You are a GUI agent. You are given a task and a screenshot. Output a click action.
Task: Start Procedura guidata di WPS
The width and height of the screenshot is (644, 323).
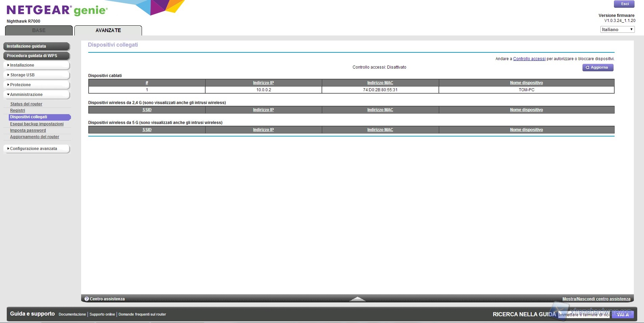coord(37,56)
